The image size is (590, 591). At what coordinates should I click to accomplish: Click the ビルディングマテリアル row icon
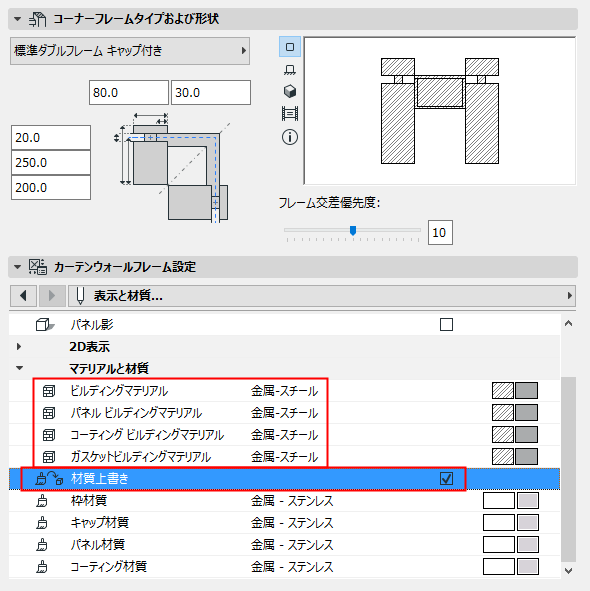click(x=49, y=391)
